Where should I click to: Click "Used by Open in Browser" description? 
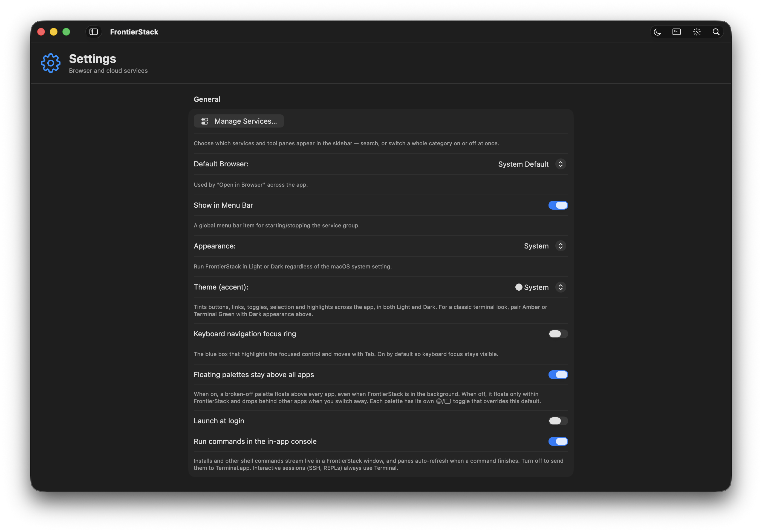(251, 185)
